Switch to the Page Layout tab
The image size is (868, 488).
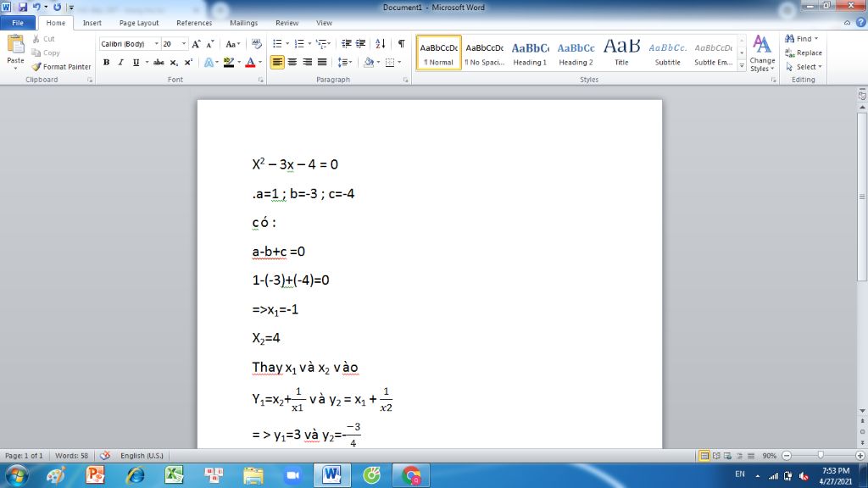[139, 23]
